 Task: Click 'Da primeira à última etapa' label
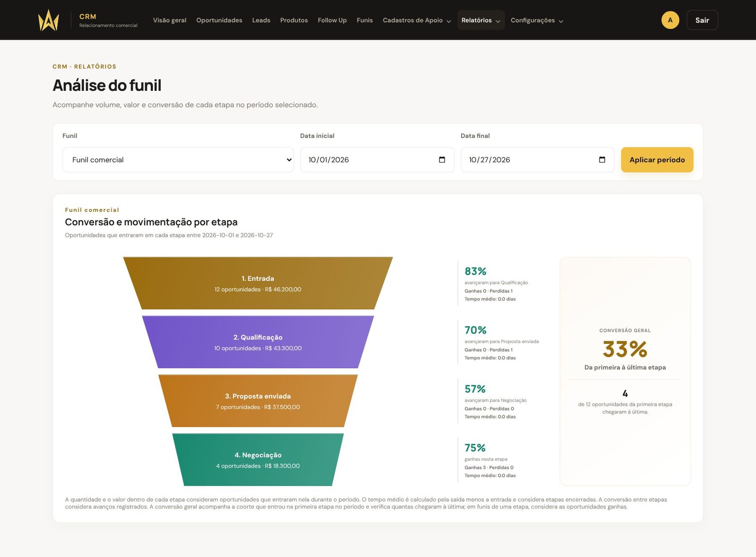tap(625, 367)
